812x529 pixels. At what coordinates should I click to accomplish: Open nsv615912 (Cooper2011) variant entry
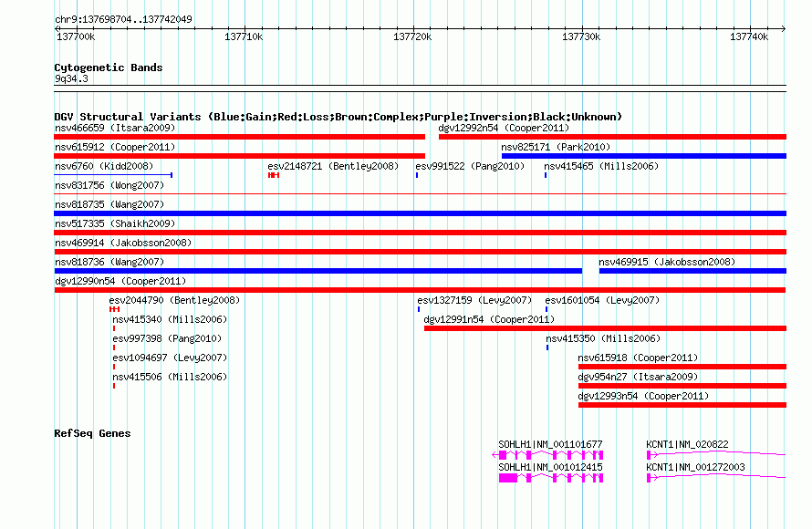point(115,147)
